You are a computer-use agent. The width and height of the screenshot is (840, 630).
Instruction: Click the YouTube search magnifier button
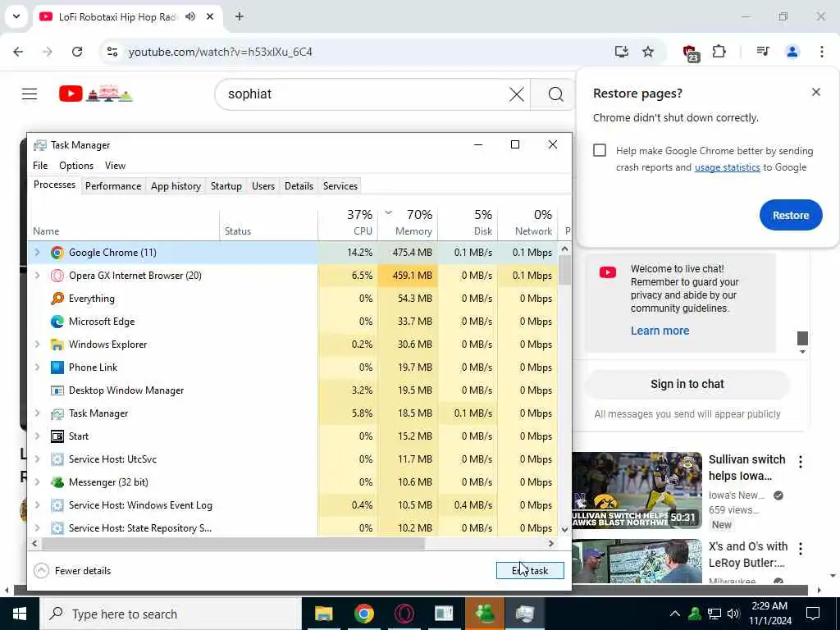(555, 95)
